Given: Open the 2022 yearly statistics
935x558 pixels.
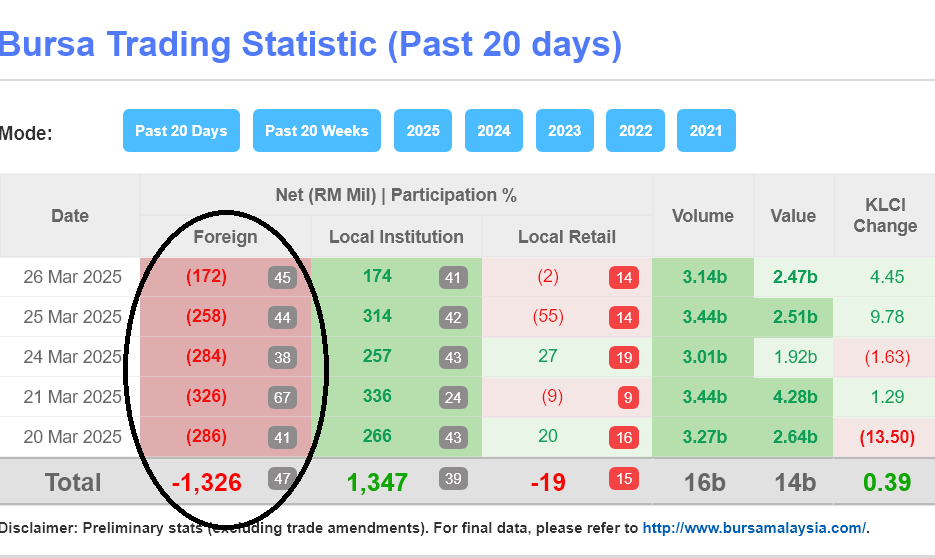Looking at the screenshot, I should [635, 131].
